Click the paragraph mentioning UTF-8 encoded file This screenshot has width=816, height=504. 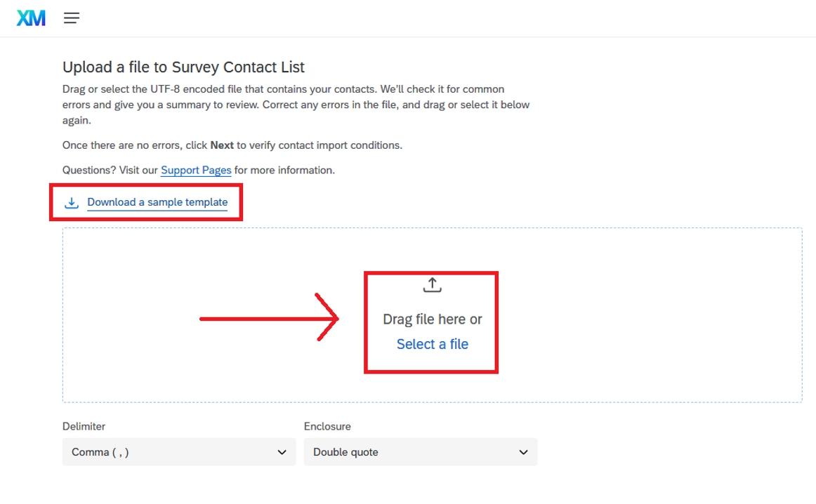[296, 105]
